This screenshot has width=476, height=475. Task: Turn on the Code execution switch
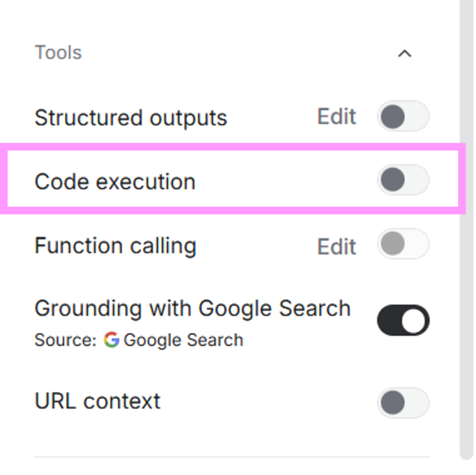pos(403,180)
